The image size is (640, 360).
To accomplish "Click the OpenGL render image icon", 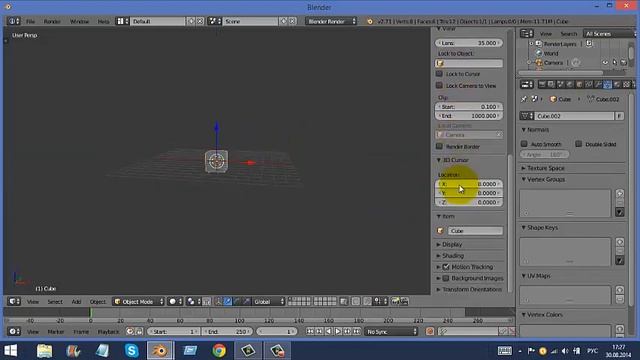I will tap(395, 302).
